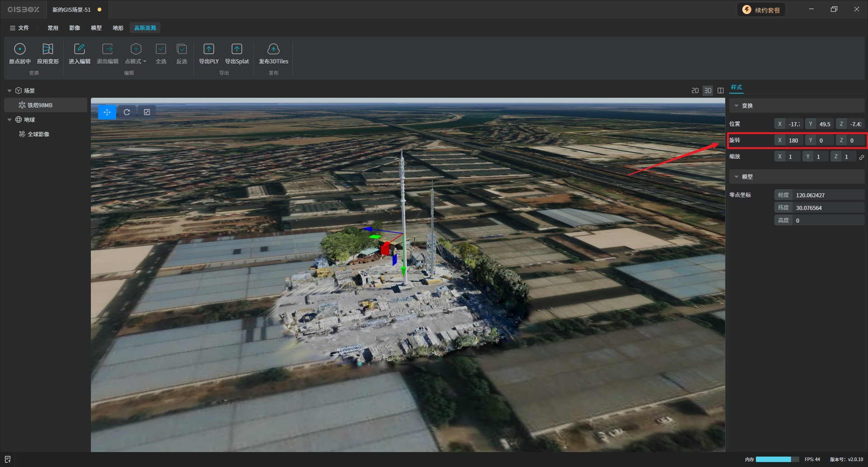Screen dimensions: 868x467
Task: Publish using 发布3DTiles icon
Action: (x=273, y=49)
